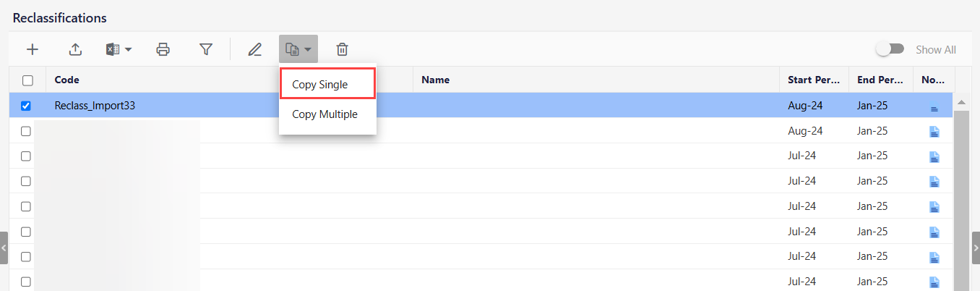
Task: Click the plus icon to add a reclassification
Action: click(x=33, y=49)
